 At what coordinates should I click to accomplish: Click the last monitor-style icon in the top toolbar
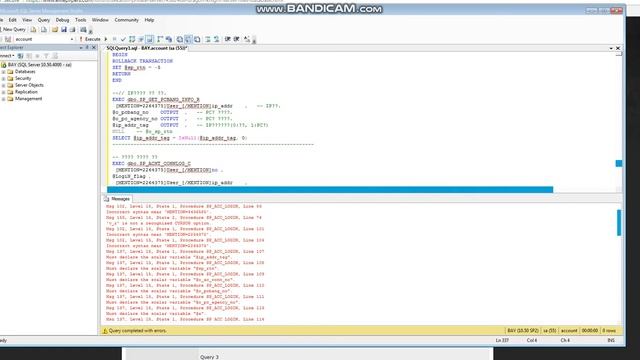tap(83, 29)
